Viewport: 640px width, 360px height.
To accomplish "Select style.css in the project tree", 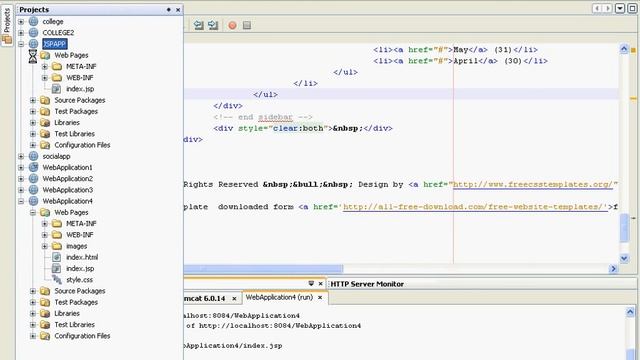I will [79, 280].
